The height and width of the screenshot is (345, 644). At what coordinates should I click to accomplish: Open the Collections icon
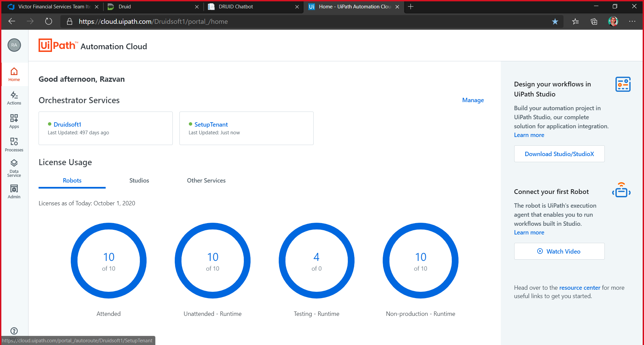click(594, 21)
